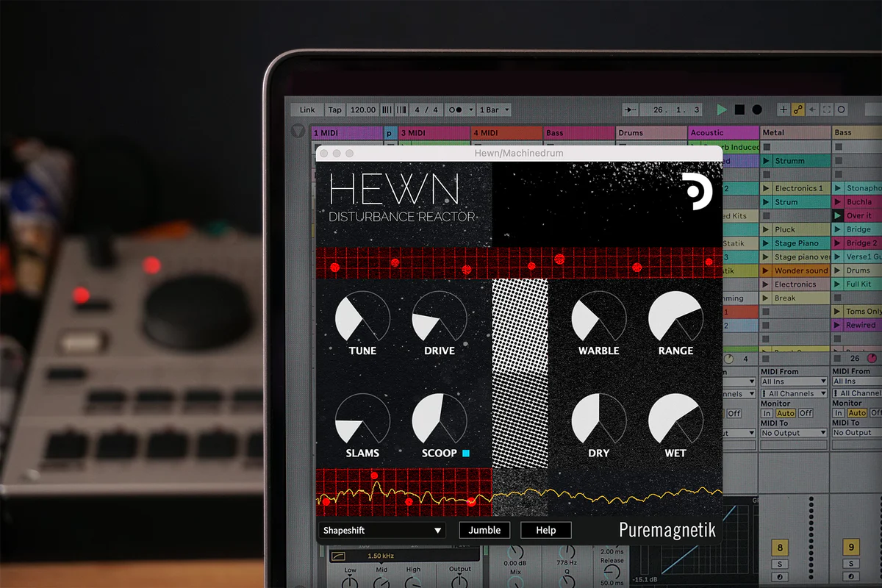Click the Hewn TUNE knob
This screenshot has width=882, height=588.
(x=362, y=318)
